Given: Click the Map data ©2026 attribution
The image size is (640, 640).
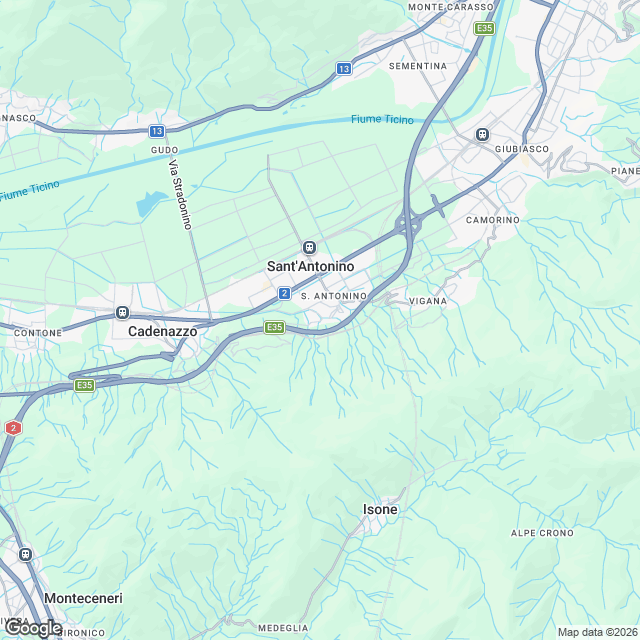Looking at the screenshot, I should click(598, 632).
